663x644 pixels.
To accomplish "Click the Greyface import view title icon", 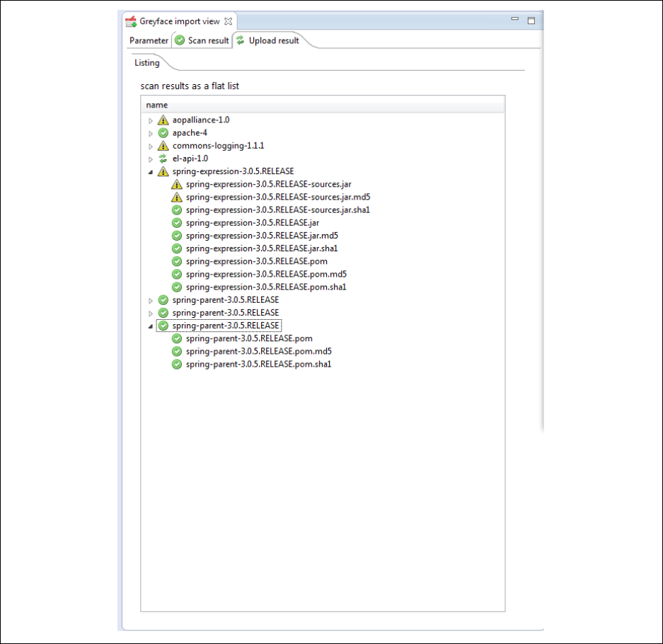I will coord(131,21).
